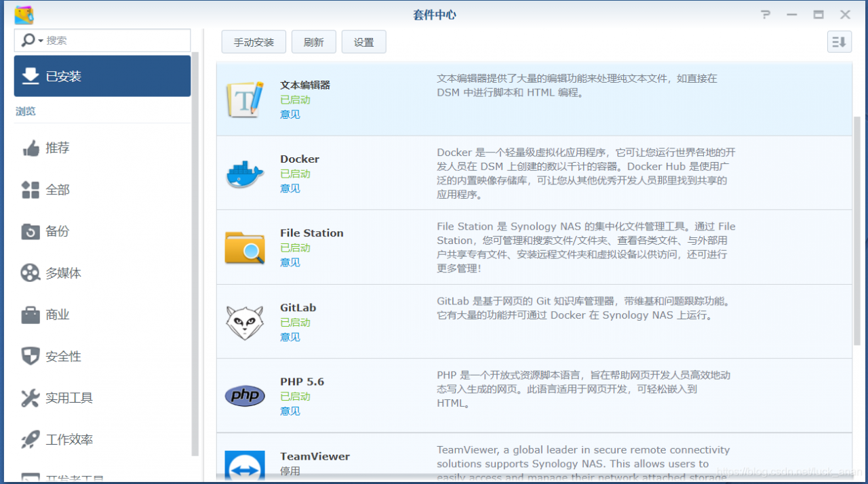Open the 设置 settings button
The width and height of the screenshot is (868, 484).
[363, 42]
